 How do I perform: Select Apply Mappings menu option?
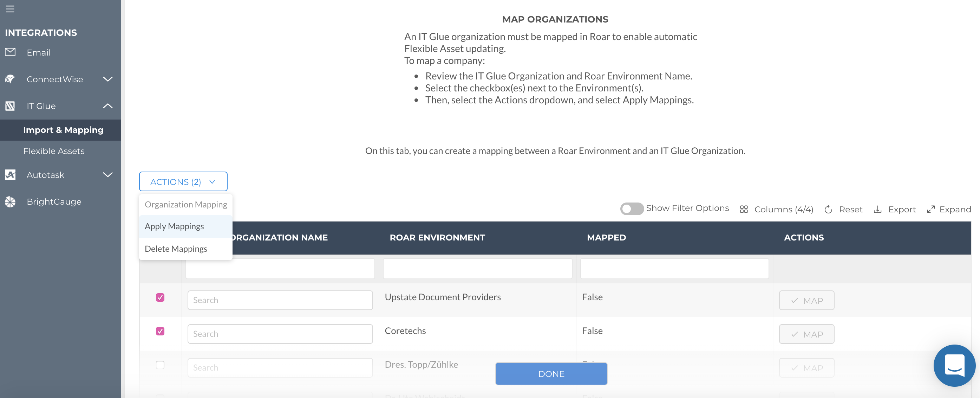[x=174, y=226]
